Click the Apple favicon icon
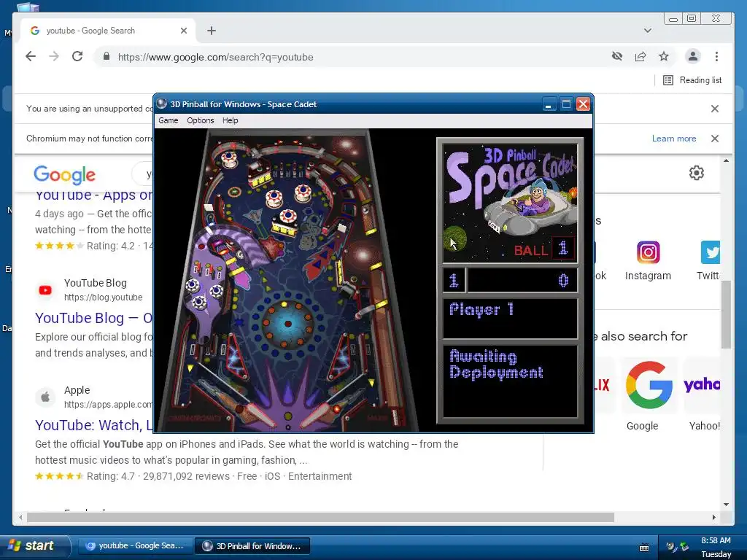 pyautogui.click(x=45, y=397)
